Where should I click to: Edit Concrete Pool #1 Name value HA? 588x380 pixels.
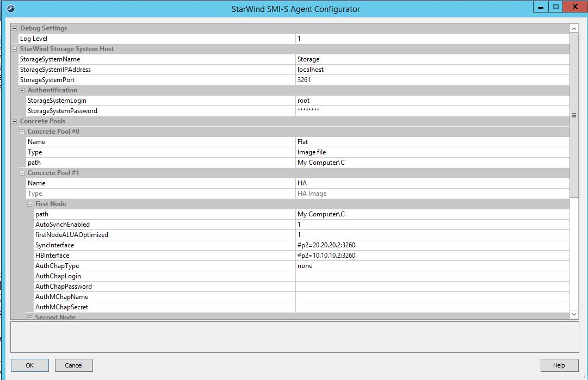[x=432, y=183]
